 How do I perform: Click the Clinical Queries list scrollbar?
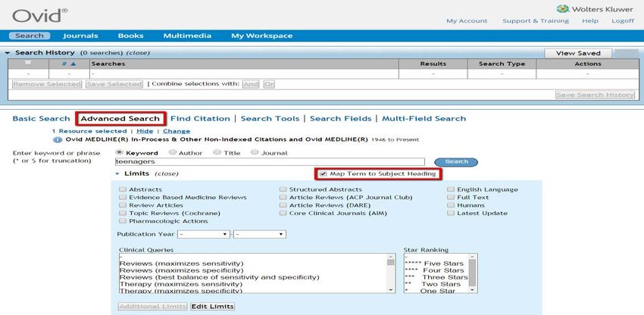(x=391, y=273)
